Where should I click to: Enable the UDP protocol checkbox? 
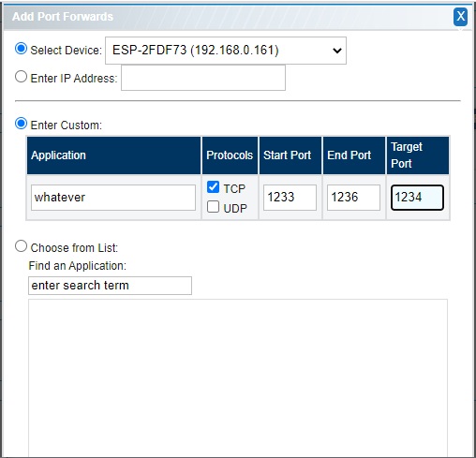pyautogui.click(x=213, y=207)
